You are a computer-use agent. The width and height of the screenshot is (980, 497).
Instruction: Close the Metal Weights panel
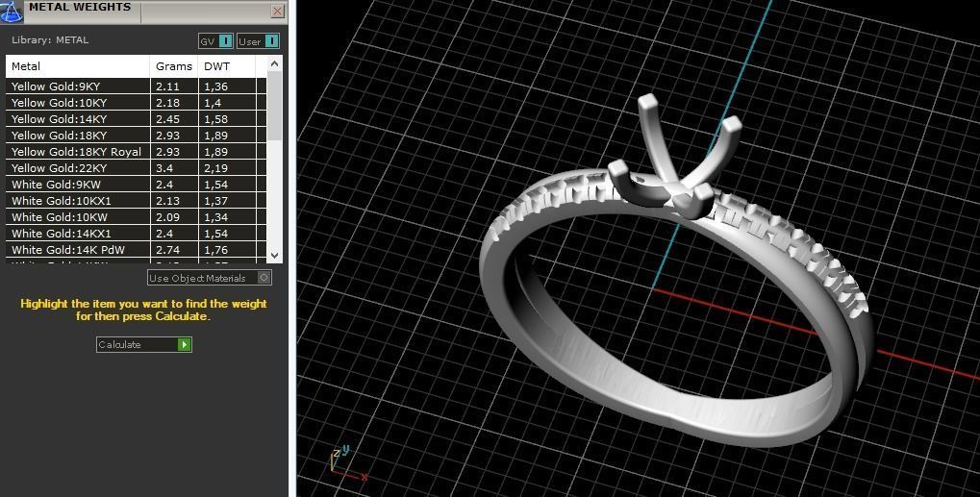coord(278,11)
